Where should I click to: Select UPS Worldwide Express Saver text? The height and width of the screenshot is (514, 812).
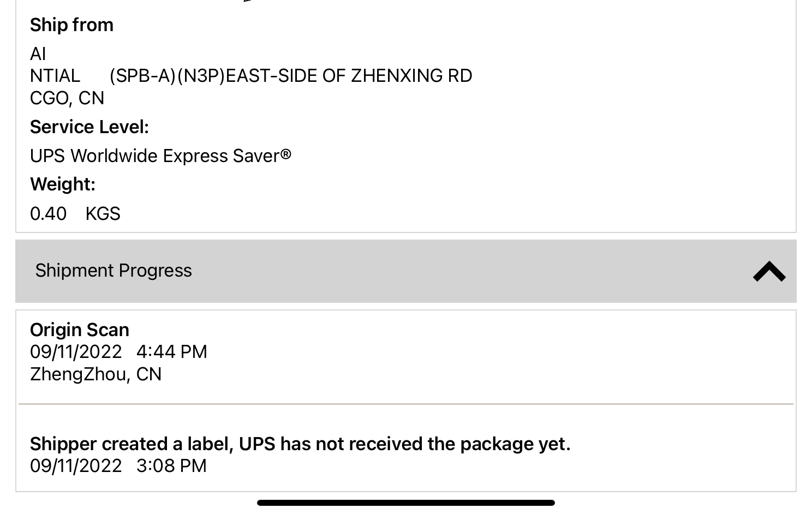tap(160, 156)
